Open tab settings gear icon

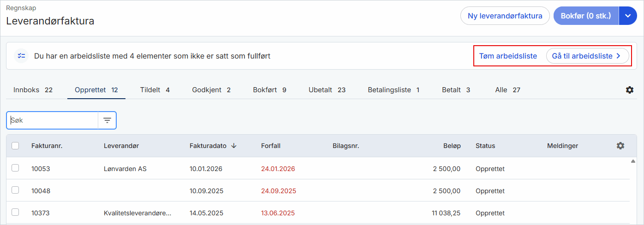[630, 90]
